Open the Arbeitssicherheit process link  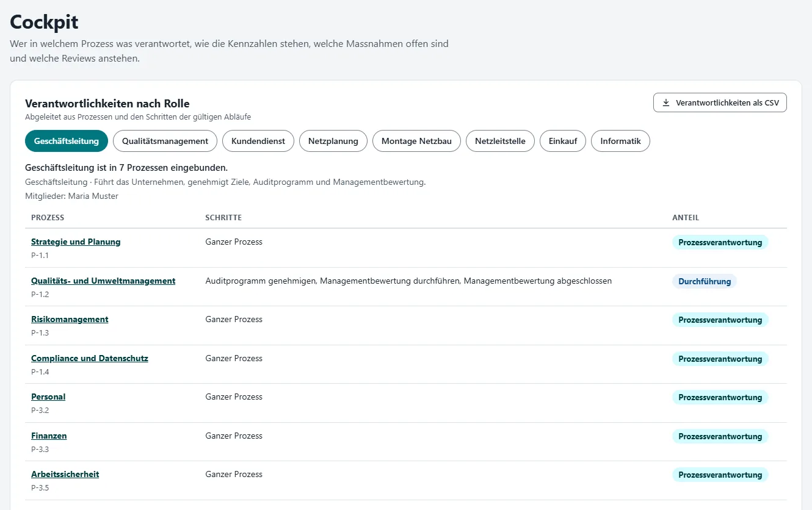coord(65,474)
